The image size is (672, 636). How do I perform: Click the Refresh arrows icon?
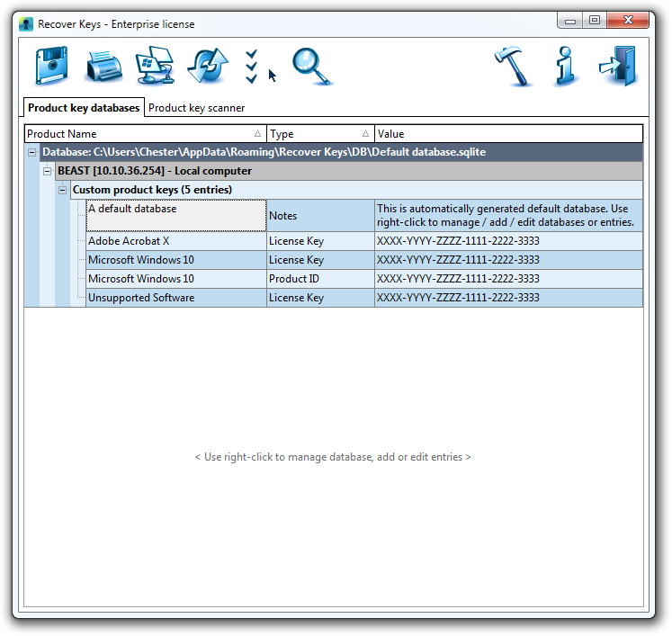pos(208,66)
